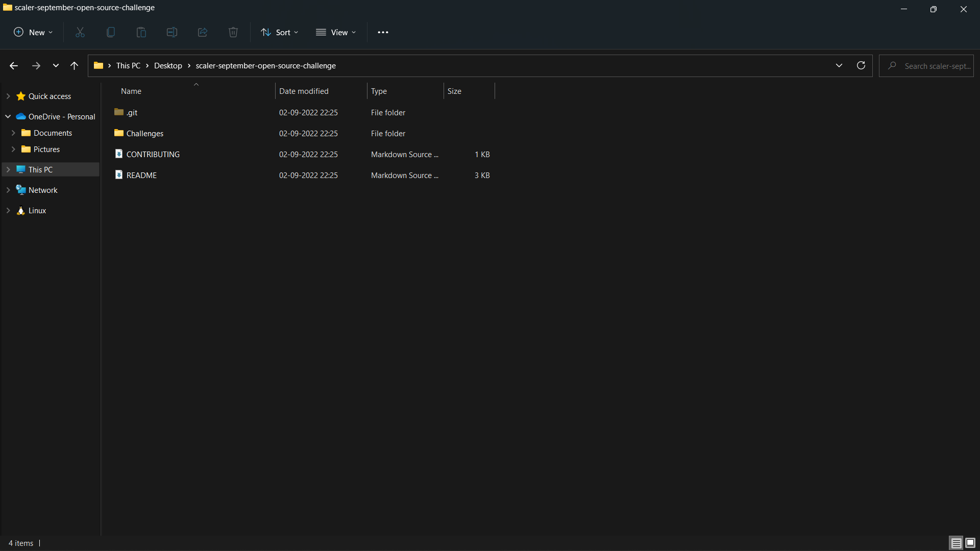Open the Sort menu

pyautogui.click(x=280, y=32)
